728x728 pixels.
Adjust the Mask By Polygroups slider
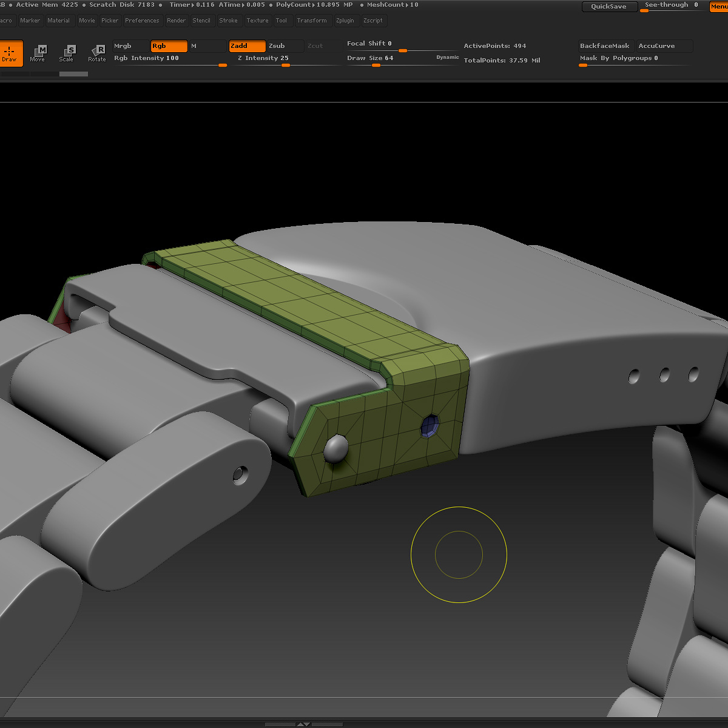(x=635, y=61)
